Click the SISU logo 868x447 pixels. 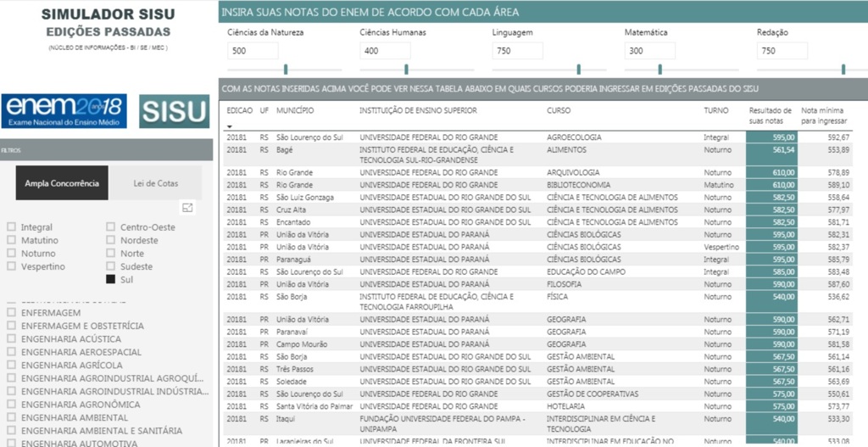[x=175, y=111]
